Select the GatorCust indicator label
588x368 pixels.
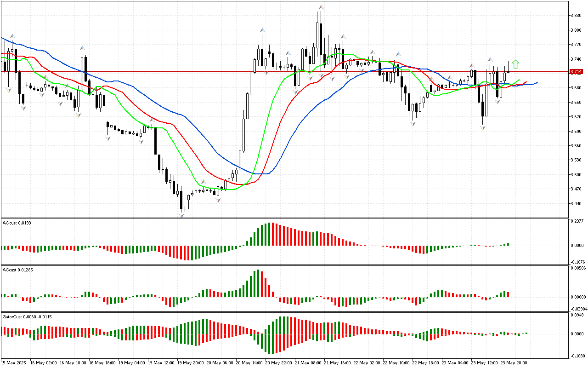coord(27,316)
